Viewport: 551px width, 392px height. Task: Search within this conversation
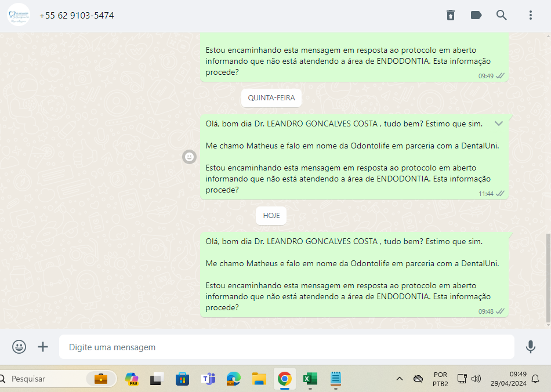click(x=502, y=16)
